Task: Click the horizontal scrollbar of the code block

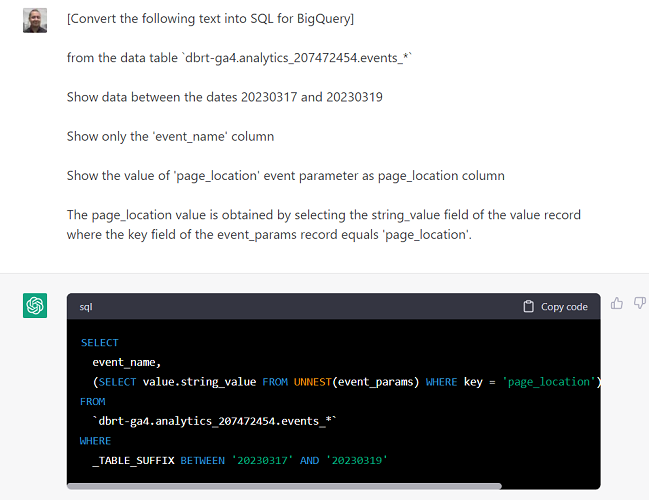Action: (x=284, y=486)
